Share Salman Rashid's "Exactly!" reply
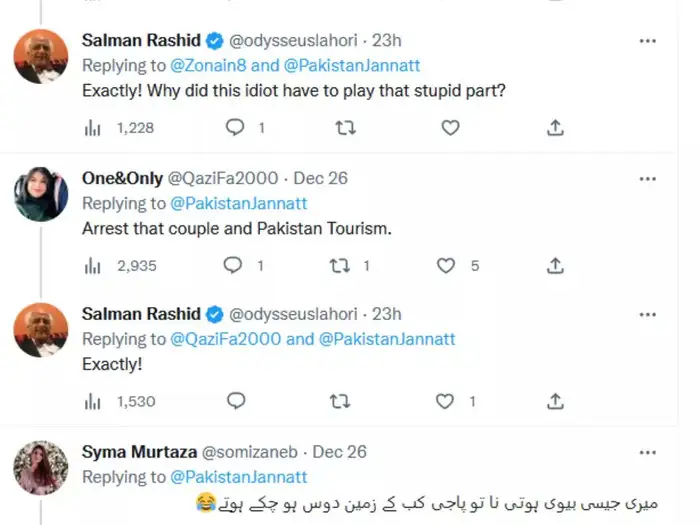The width and height of the screenshot is (700, 525). (x=556, y=401)
